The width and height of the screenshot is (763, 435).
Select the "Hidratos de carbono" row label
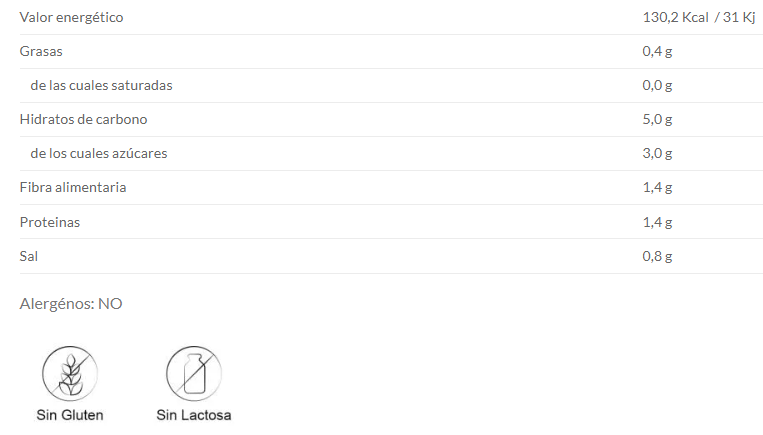pos(83,119)
